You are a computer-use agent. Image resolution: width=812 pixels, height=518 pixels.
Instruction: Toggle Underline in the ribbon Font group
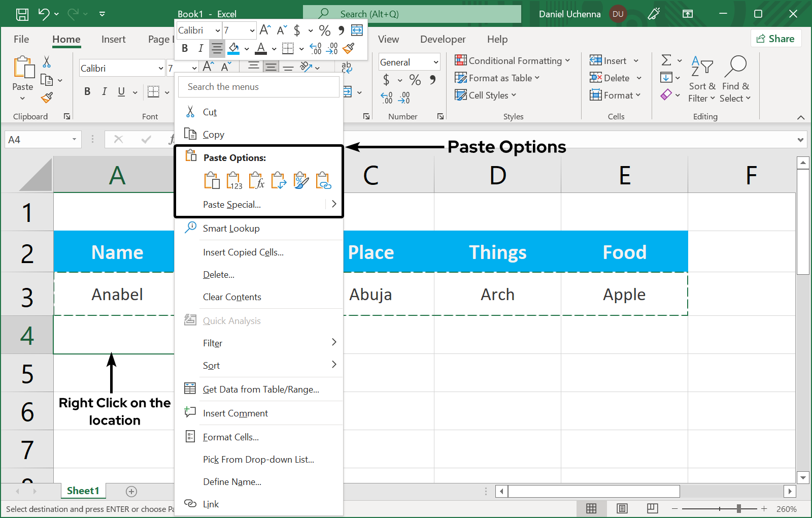(x=121, y=91)
